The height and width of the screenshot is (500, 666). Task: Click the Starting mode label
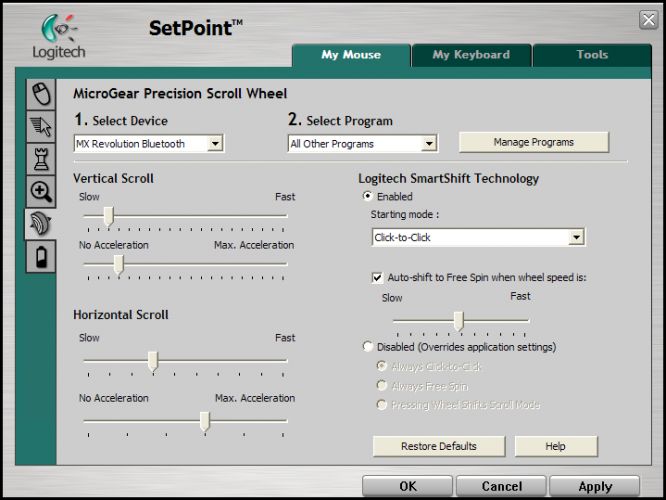pos(405,215)
